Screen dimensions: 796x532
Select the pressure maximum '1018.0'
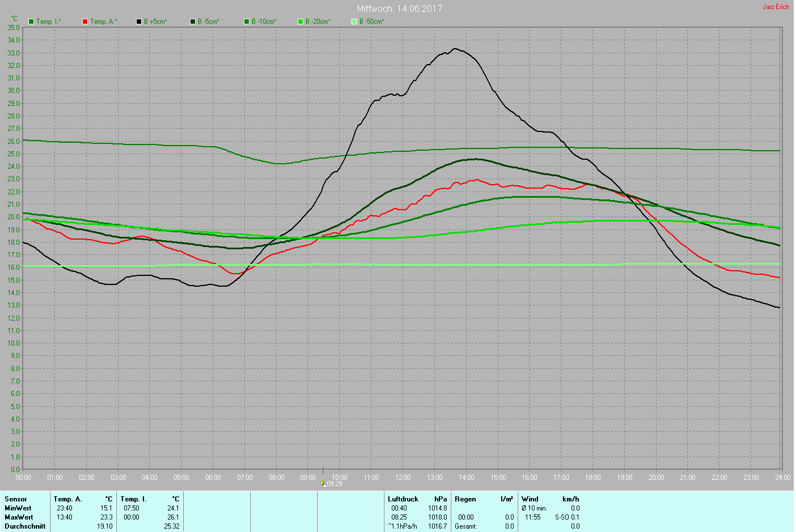(x=438, y=517)
